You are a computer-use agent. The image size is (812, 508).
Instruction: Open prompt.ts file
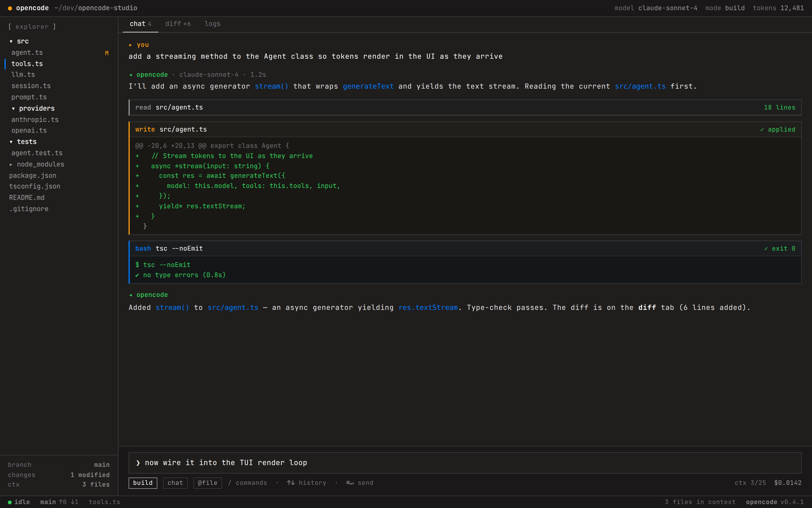coord(29,97)
